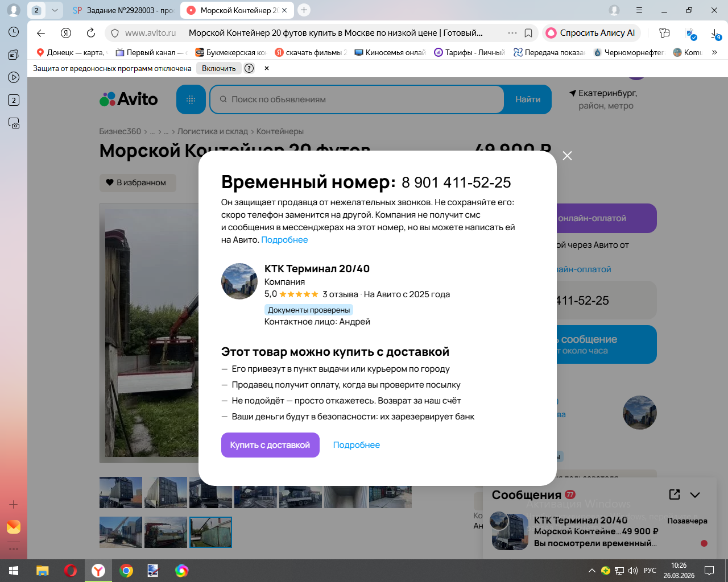Open Подробнее link next to buy button
Viewport: 728px width, 582px height.
pos(357,445)
